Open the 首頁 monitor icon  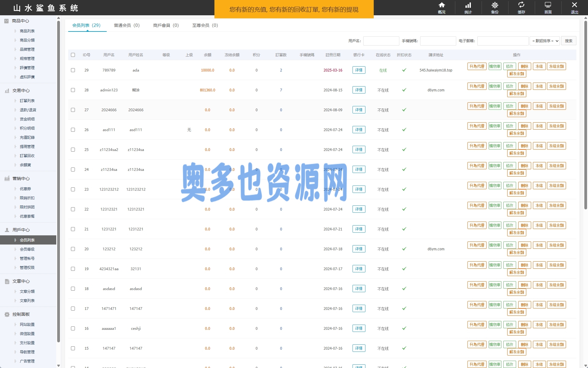point(548,6)
